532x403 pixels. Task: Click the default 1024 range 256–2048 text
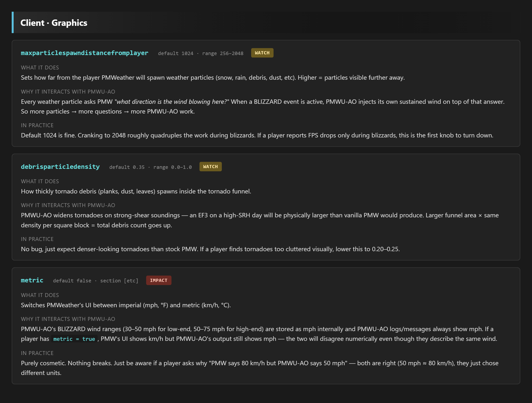[x=201, y=53]
